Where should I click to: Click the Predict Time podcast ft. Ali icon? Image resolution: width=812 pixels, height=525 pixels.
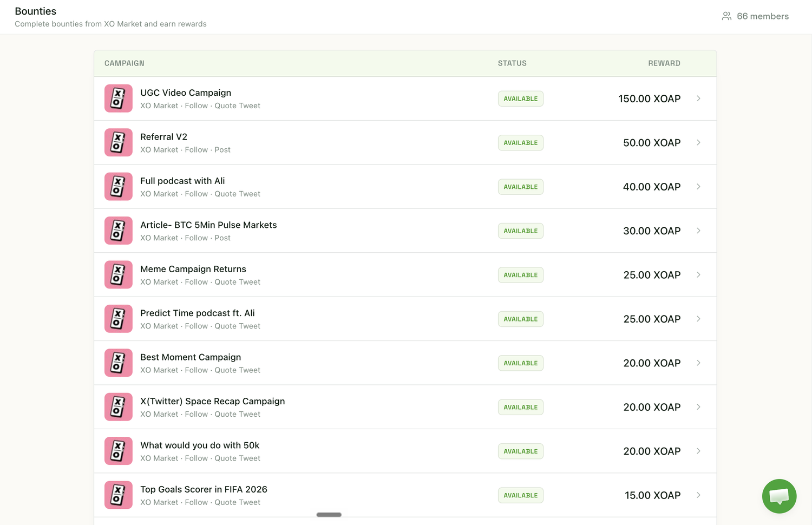[x=119, y=319]
